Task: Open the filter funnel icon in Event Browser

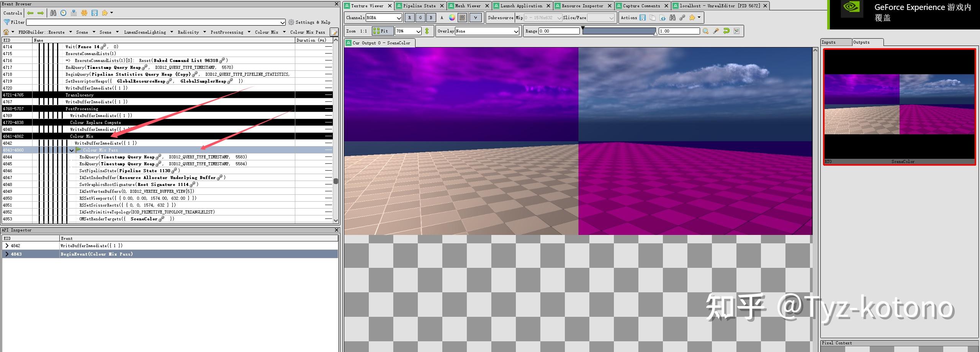Action: coord(7,22)
